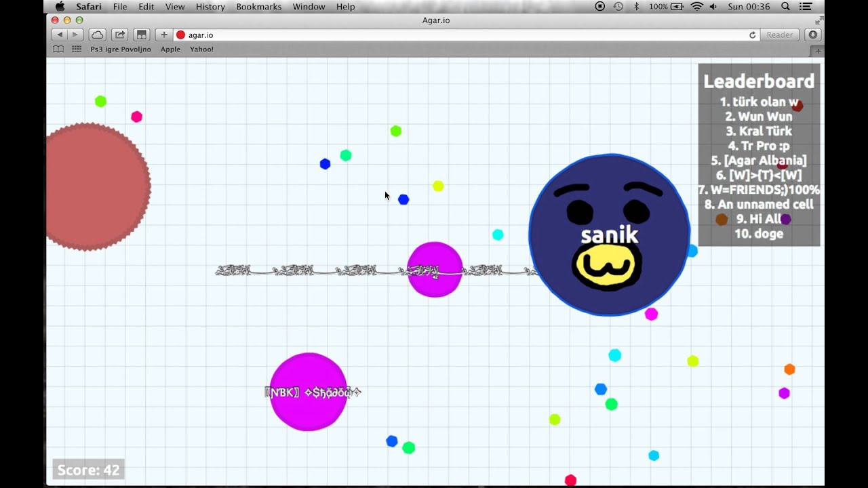This screenshot has height=488, width=868.
Task: Click the clock showing Sun 00:36
Action: [749, 6]
